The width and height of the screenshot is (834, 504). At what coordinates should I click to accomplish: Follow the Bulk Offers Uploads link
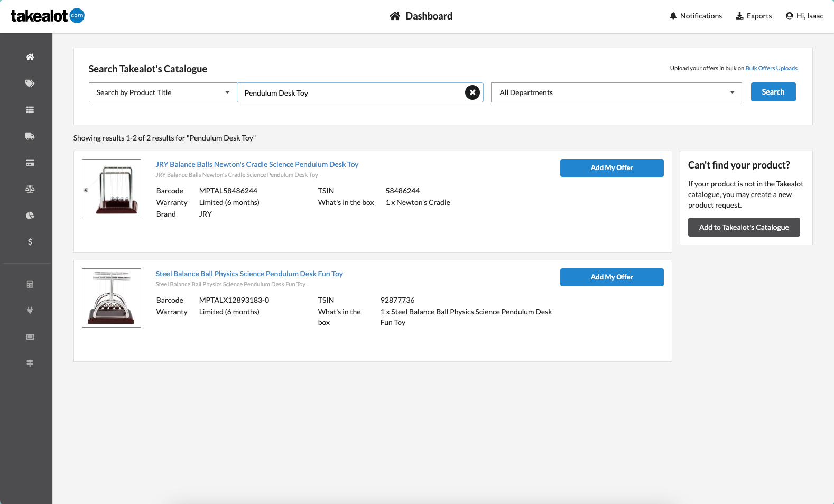pos(771,68)
